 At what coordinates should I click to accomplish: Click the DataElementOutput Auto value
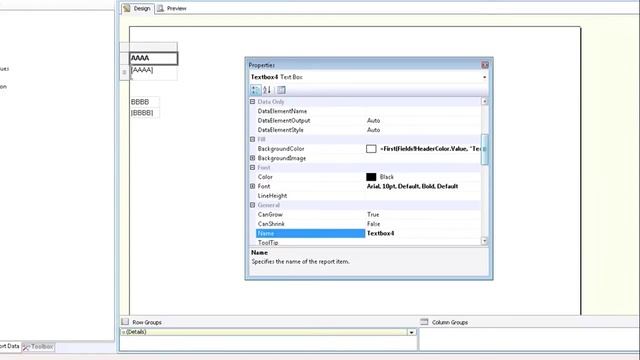373,120
